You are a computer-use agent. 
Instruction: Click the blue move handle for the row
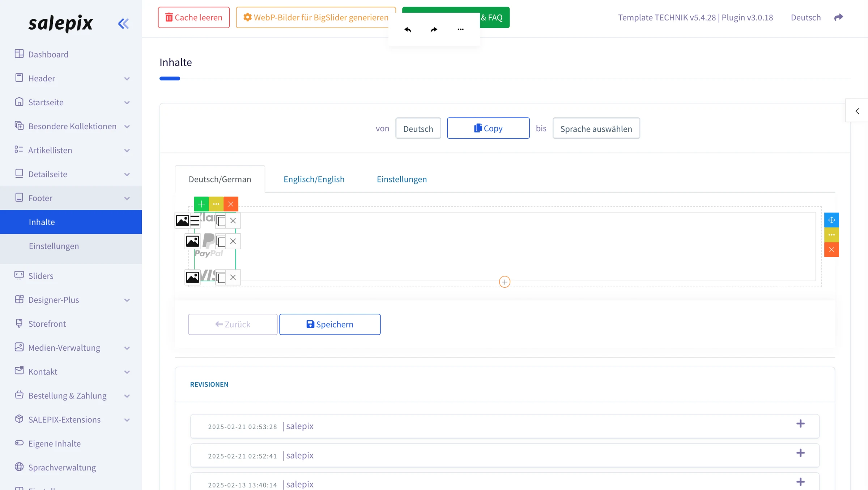click(x=831, y=220)
